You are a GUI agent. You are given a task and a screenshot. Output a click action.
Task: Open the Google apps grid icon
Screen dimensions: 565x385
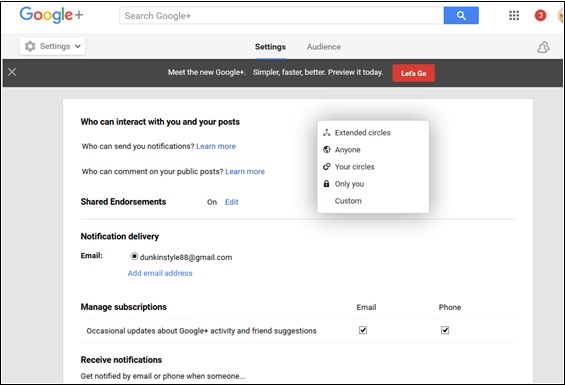pos(514,16)
